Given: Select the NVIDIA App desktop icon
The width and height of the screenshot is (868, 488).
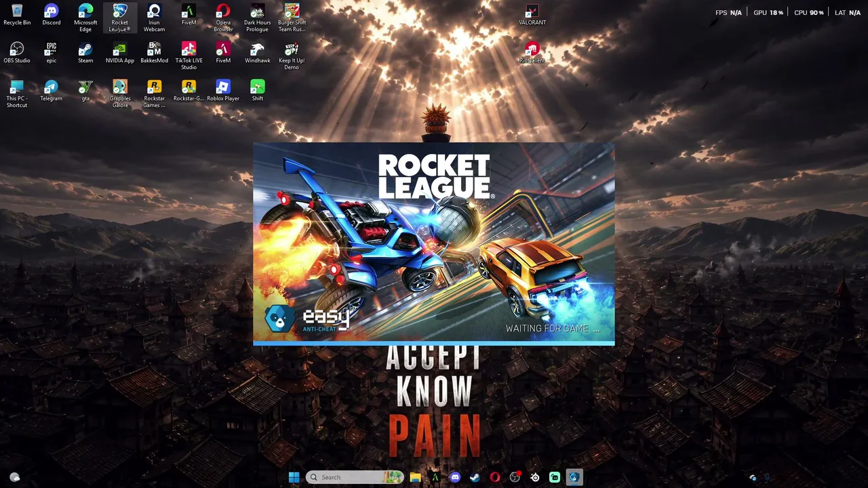Looking at the screenshot, I should (x=120, y=53).
